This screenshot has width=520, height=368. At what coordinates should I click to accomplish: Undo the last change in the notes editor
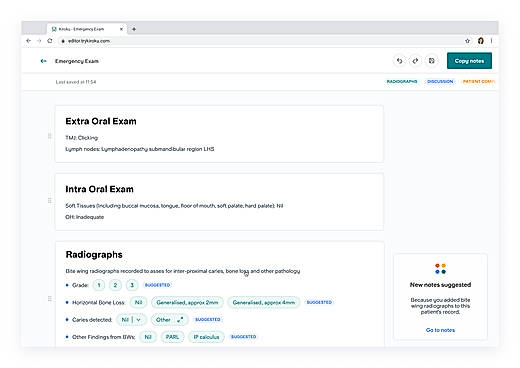point(399,61)
